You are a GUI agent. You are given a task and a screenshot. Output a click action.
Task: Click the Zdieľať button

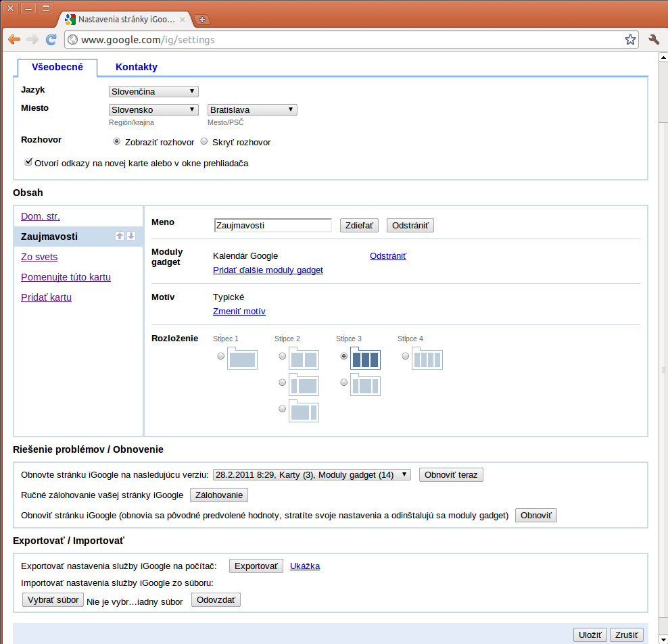[x=359, y=225]
